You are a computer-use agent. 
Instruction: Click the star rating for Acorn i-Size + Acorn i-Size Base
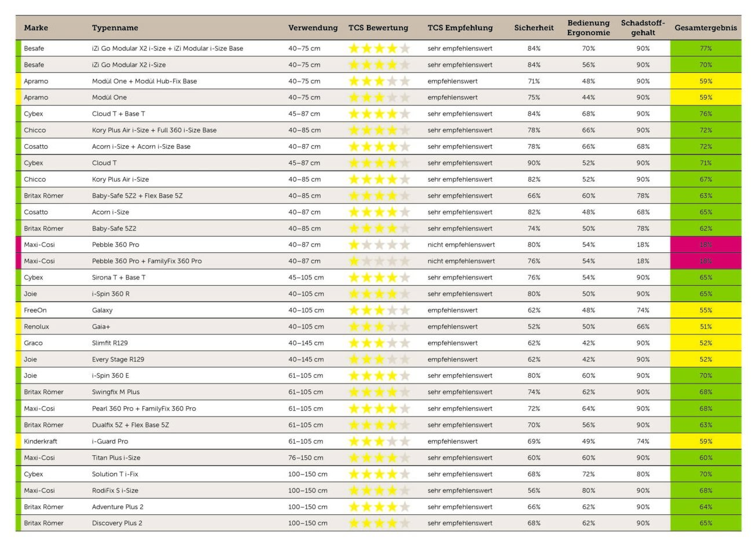tap(379, 146)
